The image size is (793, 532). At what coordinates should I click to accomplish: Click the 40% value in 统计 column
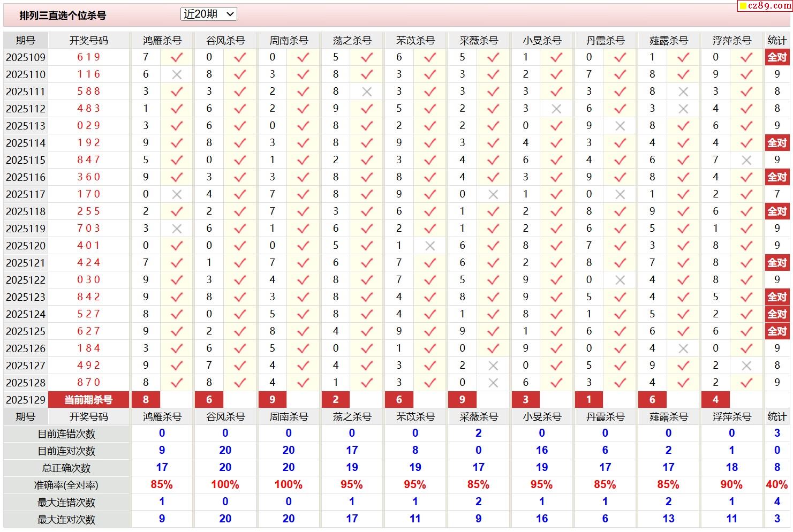pyautogui.click(x=777, y=485)
